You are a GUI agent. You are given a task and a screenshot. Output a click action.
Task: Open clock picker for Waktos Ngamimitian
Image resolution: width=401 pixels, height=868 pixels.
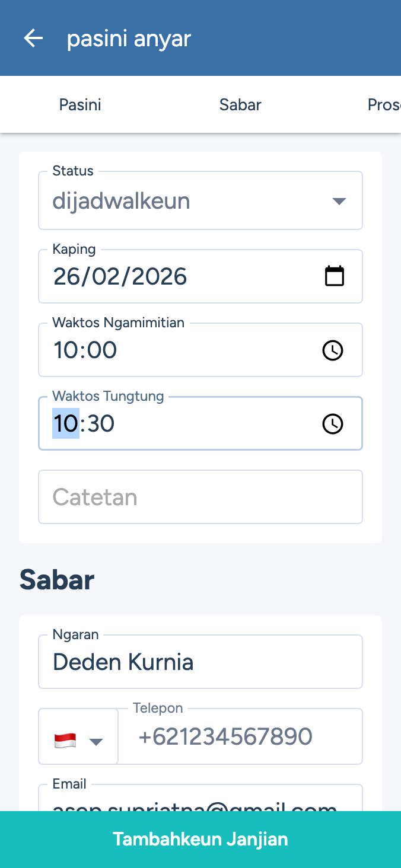click(x=332, y=350)
